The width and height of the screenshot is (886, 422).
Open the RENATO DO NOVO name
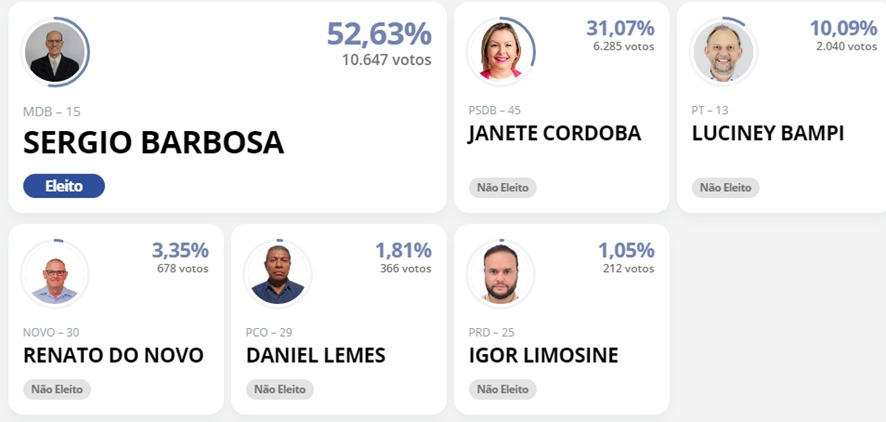tap(113, 355)
